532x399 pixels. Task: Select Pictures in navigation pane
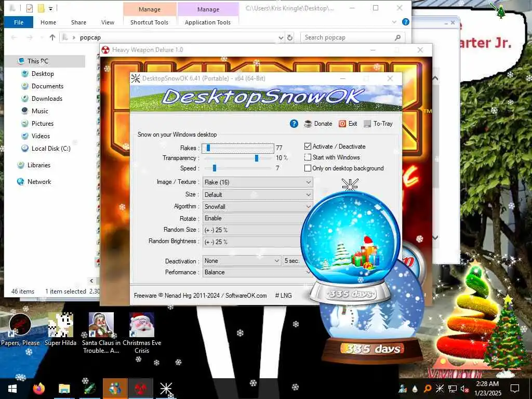tap(43, 124)
